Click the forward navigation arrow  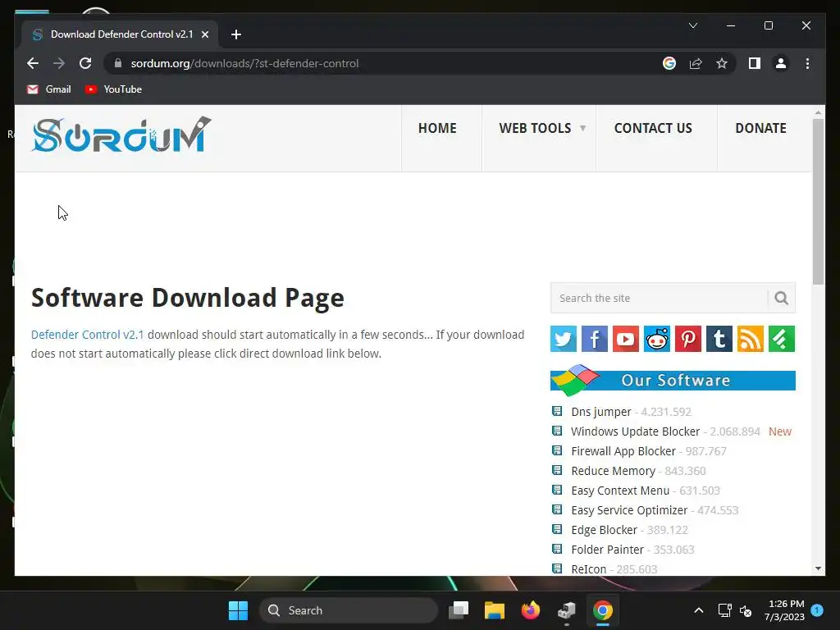(x=59, y=63)
